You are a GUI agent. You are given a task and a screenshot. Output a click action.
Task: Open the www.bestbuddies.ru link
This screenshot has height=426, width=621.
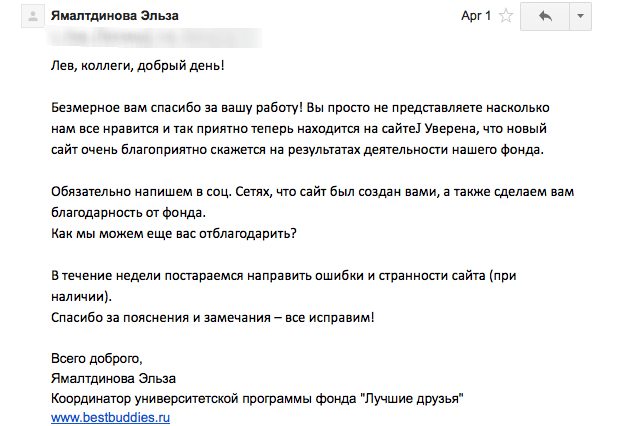tap(109, 416)
